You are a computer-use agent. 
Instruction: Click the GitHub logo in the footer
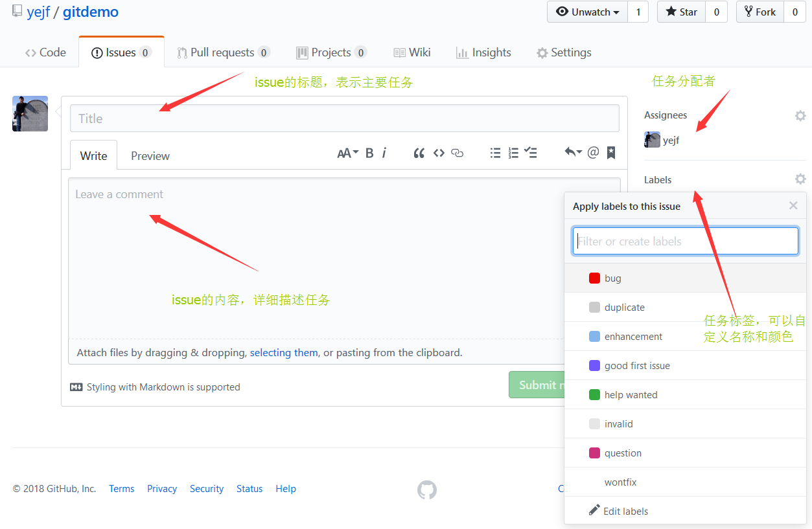coord(427,490)
